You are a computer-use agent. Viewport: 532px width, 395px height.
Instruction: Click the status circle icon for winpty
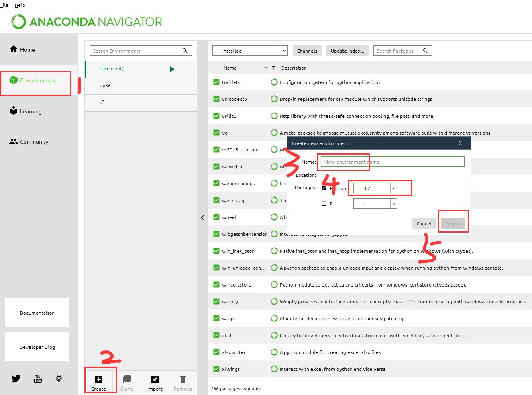tap(274, 301)
